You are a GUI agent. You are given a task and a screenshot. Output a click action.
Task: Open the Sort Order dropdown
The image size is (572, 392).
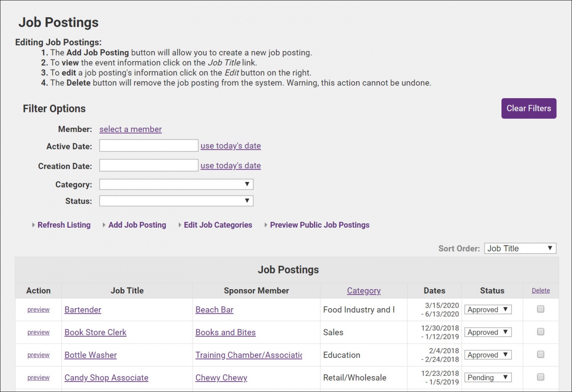click(x=520, y=248)
